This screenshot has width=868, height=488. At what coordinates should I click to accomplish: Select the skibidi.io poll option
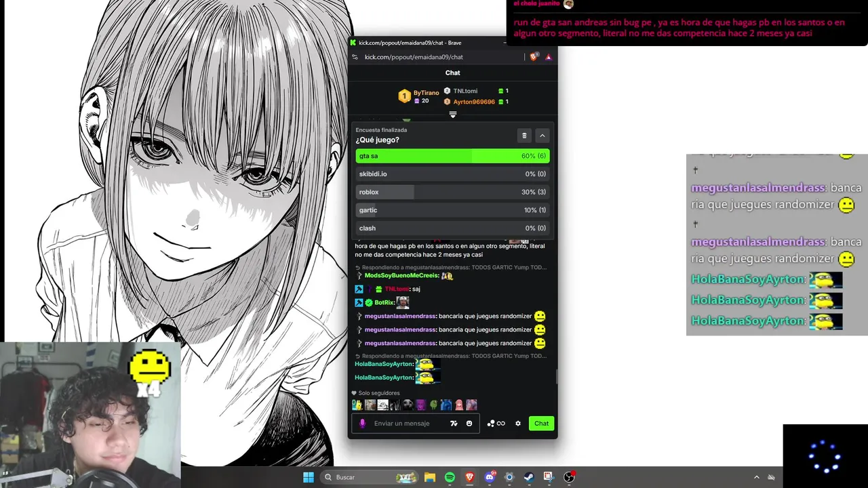click(452, 174)
